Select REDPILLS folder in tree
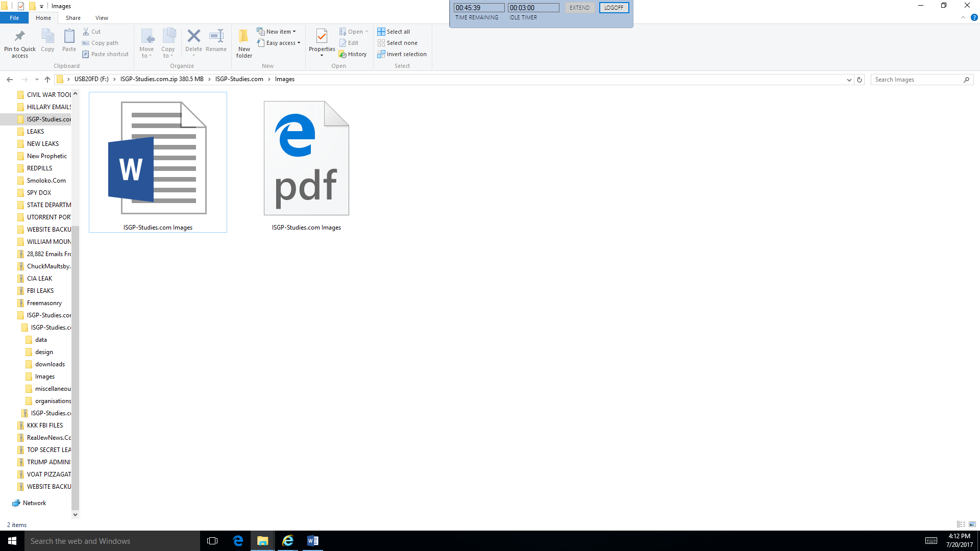This screenshot has height=551, width=980. 35,168
